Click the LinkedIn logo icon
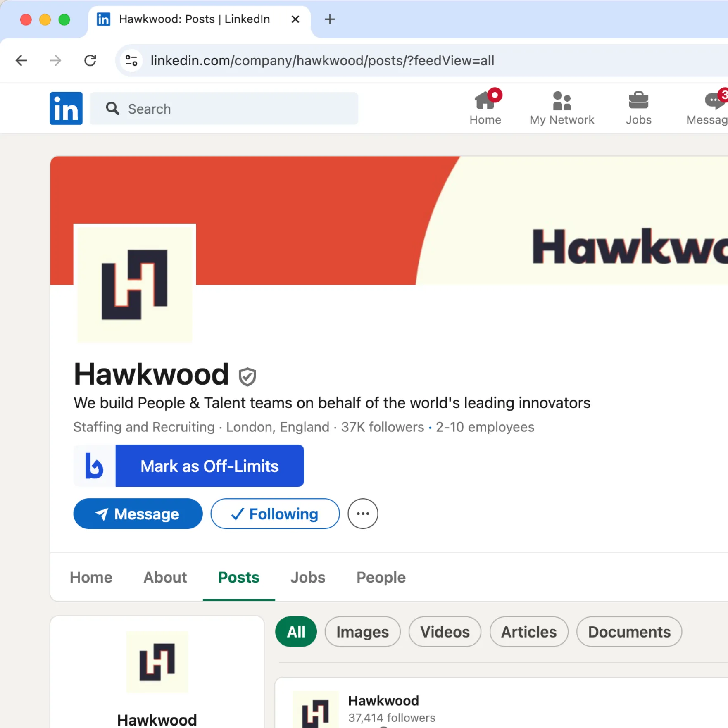The width and height of the screenshot is (728, 728). pos(66,108)
